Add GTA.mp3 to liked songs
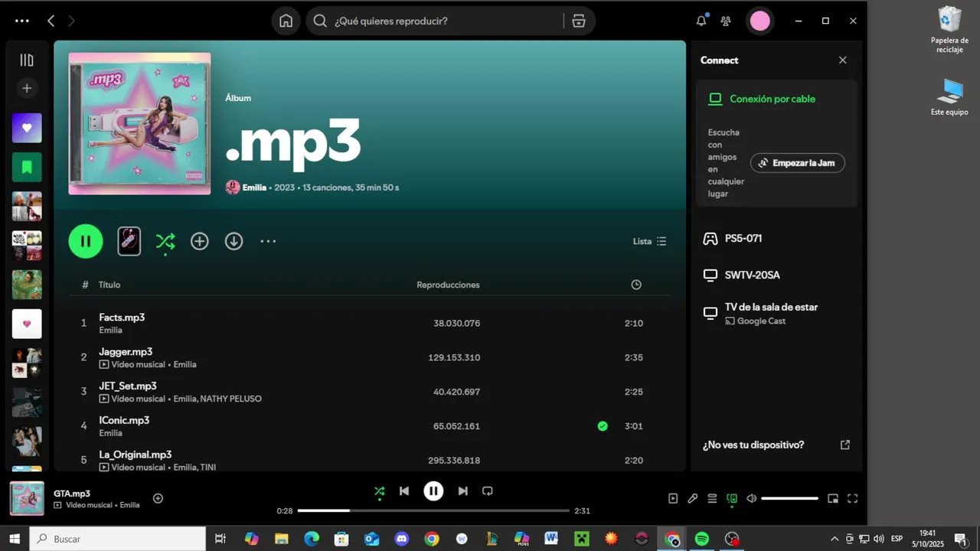This screenshot has height=551, width=980. [158, 498]
